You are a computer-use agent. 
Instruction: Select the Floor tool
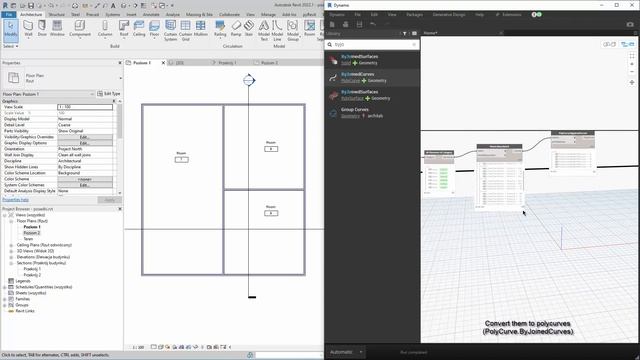154,29
